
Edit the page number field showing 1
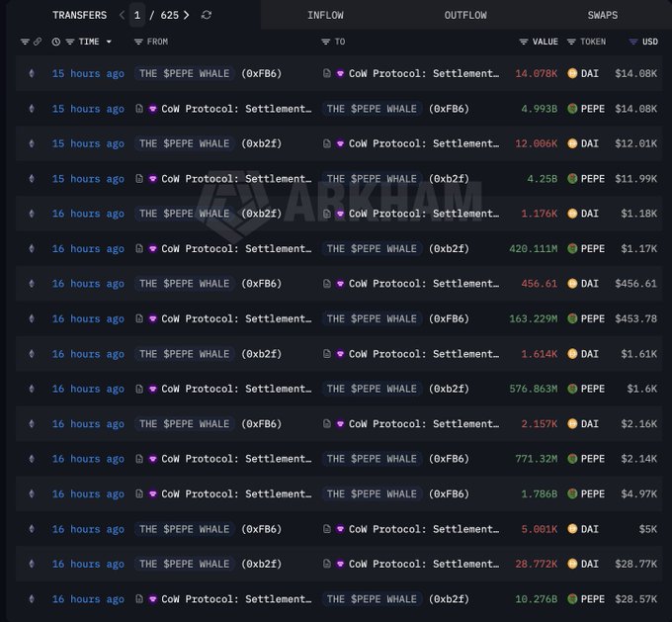[137, 15]
